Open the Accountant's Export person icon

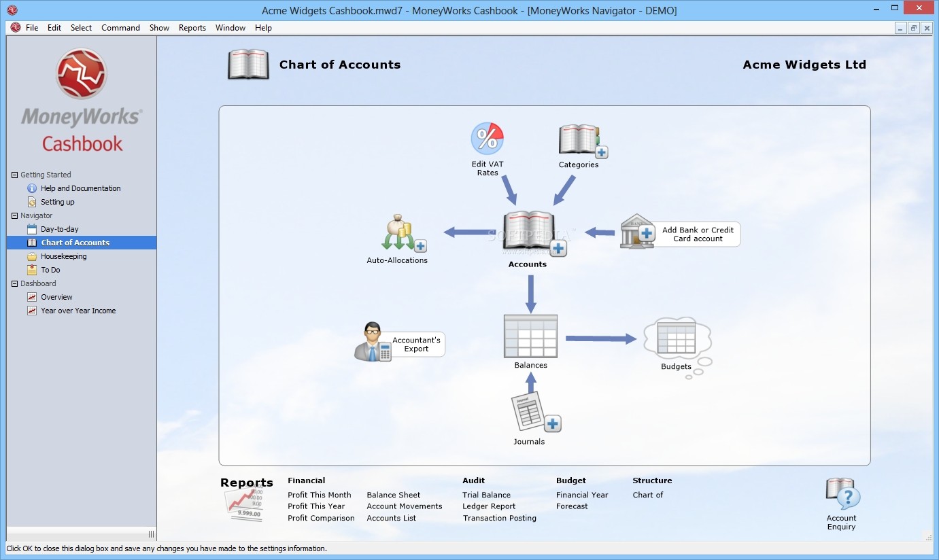point(373,341)
